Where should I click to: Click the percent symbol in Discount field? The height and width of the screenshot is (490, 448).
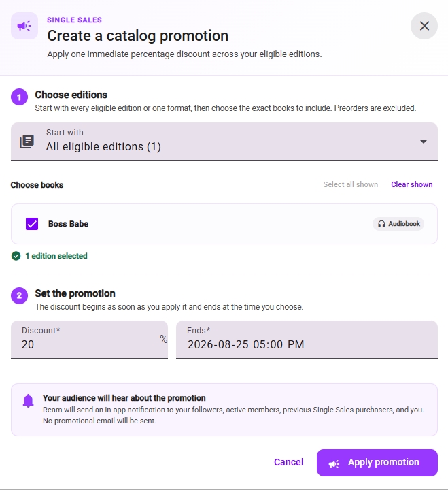coord(164,339)
